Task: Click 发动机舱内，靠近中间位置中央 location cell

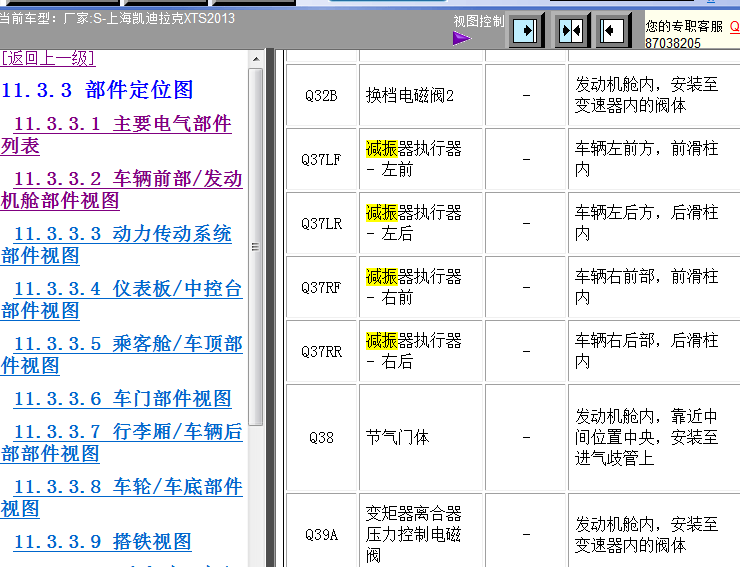Action: pos(655,438)
